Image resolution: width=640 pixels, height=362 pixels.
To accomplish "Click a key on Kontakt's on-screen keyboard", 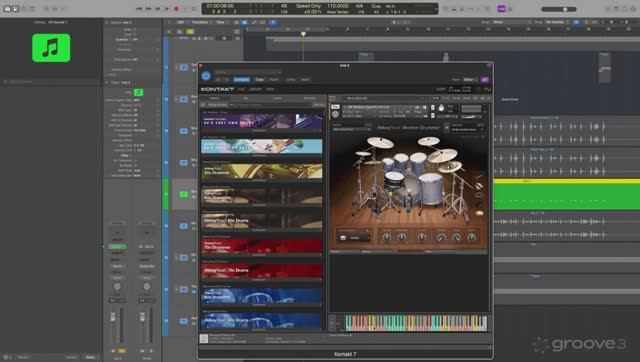I will tap(416, 323).
